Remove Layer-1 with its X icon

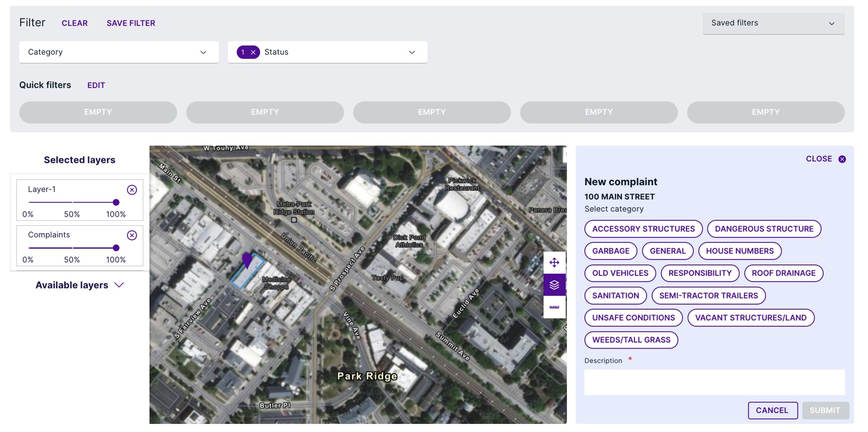(x=132, y=190)
